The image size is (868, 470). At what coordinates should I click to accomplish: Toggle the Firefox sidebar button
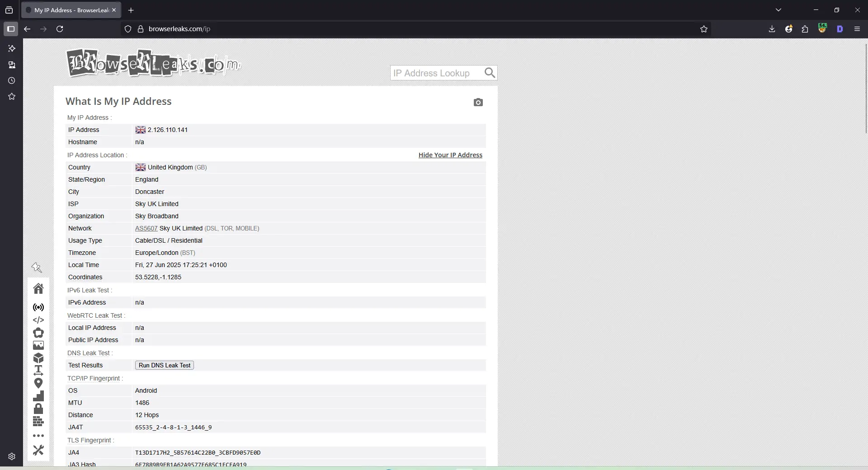11,29
